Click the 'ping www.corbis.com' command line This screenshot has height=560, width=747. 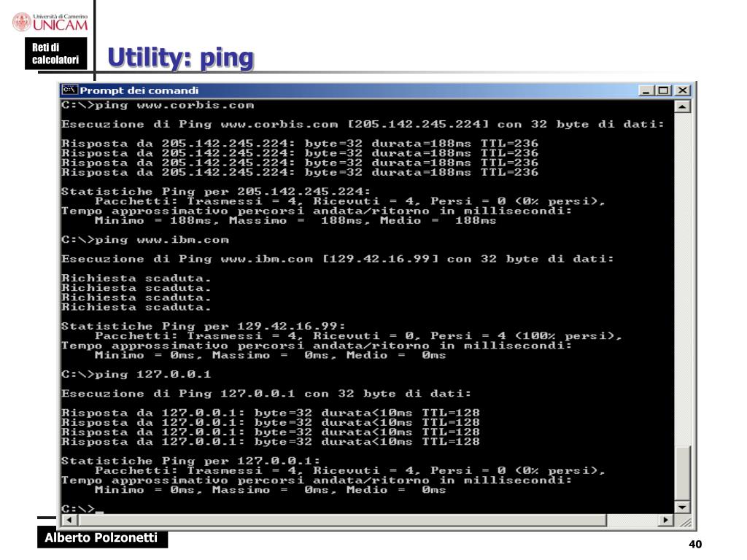point(158,105)
